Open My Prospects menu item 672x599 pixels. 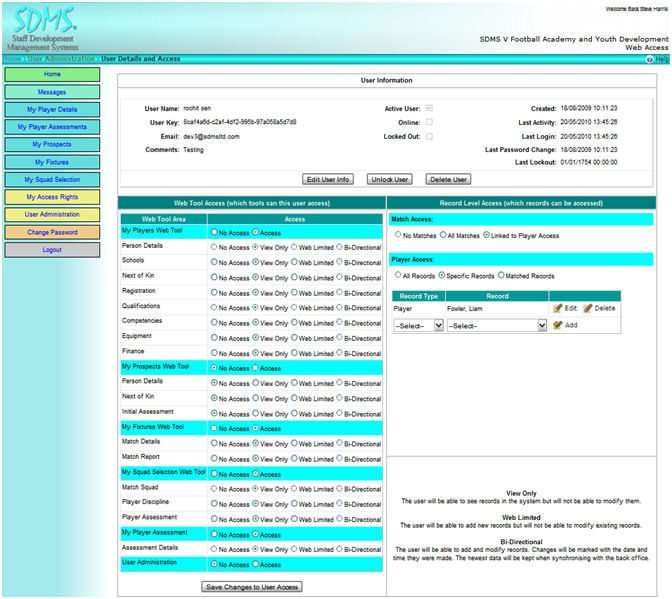pyautogui.click(x=52, y=144)
